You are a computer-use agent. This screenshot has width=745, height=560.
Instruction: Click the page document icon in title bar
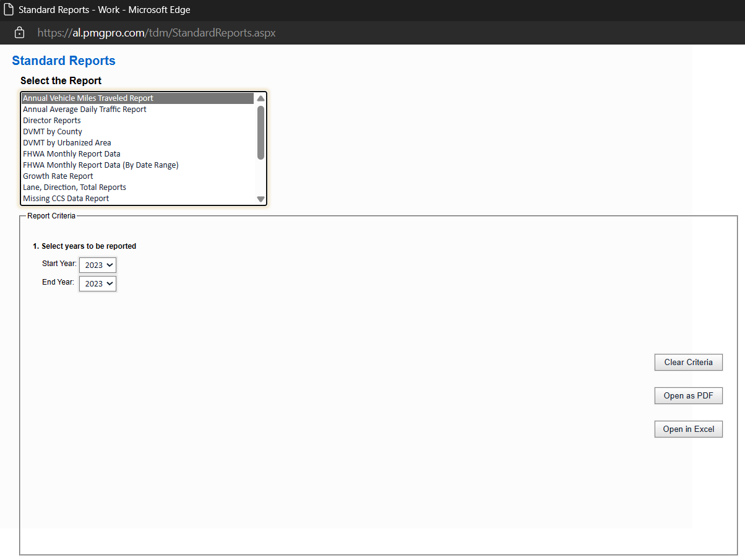click(x=9, y=10)
